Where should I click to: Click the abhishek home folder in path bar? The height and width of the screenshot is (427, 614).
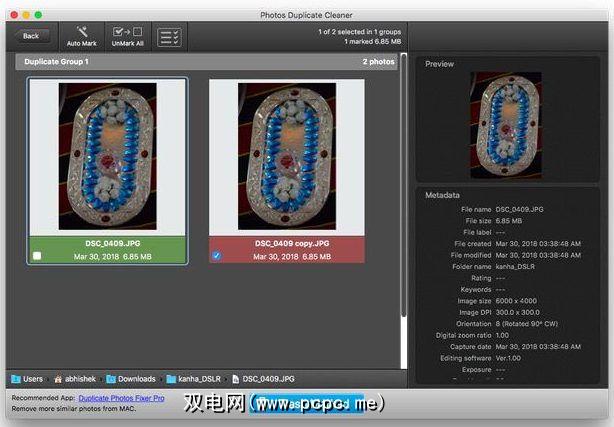pyautogui.click(x=75, y=379)
